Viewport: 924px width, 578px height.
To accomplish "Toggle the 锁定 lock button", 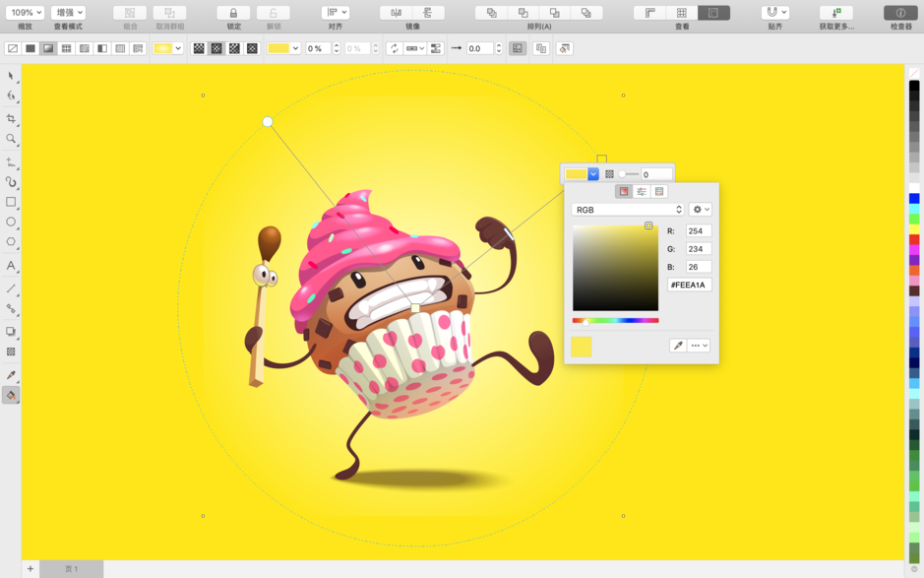I will (x=232, y=11).
